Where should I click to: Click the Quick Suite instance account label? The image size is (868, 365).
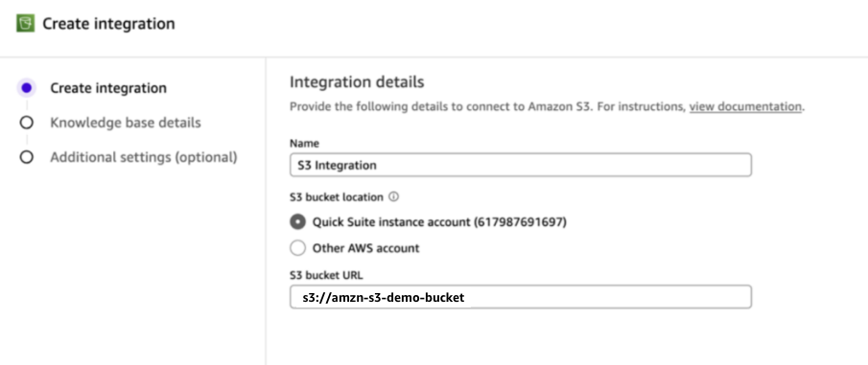point(439,222)
